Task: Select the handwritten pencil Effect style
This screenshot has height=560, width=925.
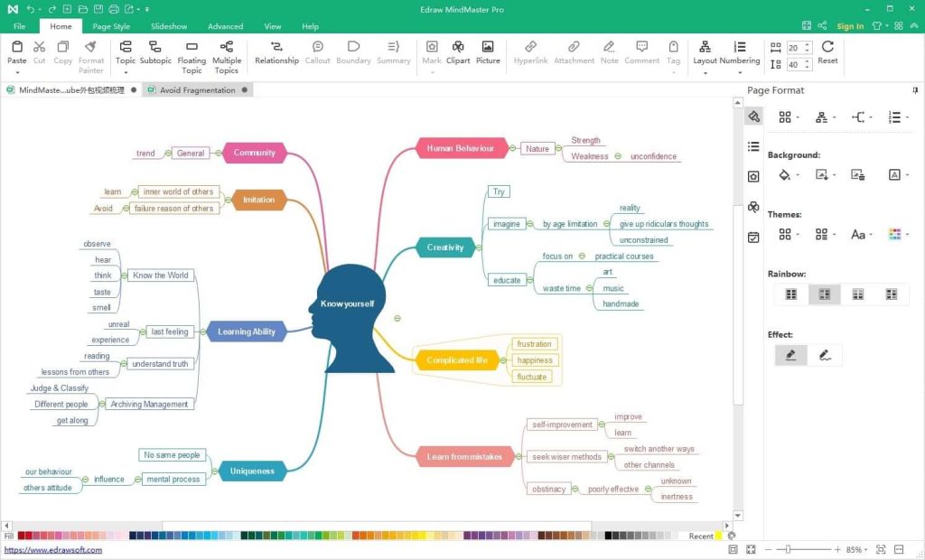Action: (827, 354)
